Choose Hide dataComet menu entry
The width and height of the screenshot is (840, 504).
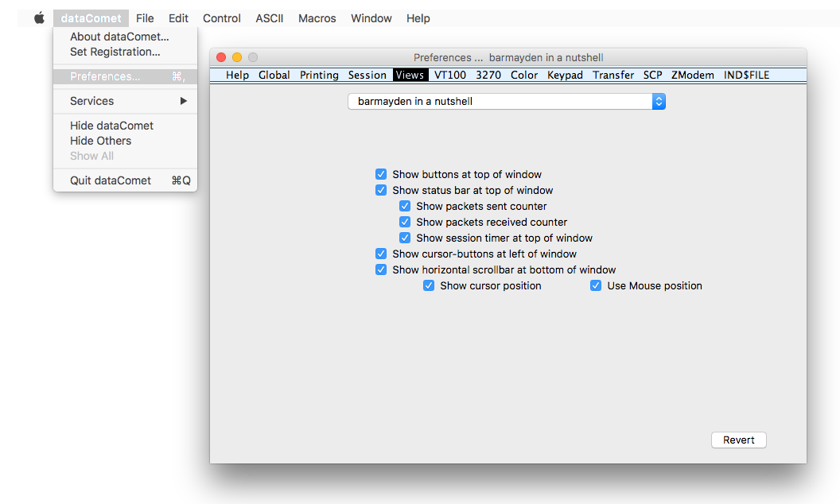[x=126, y=126]
